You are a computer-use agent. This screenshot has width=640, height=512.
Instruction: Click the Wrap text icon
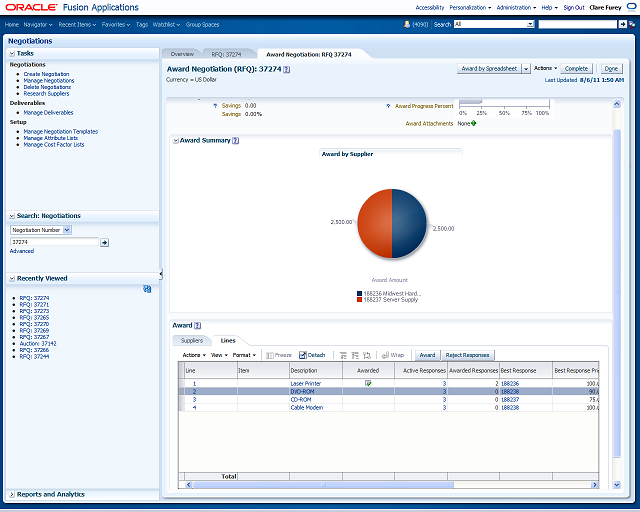pos(385,355)
